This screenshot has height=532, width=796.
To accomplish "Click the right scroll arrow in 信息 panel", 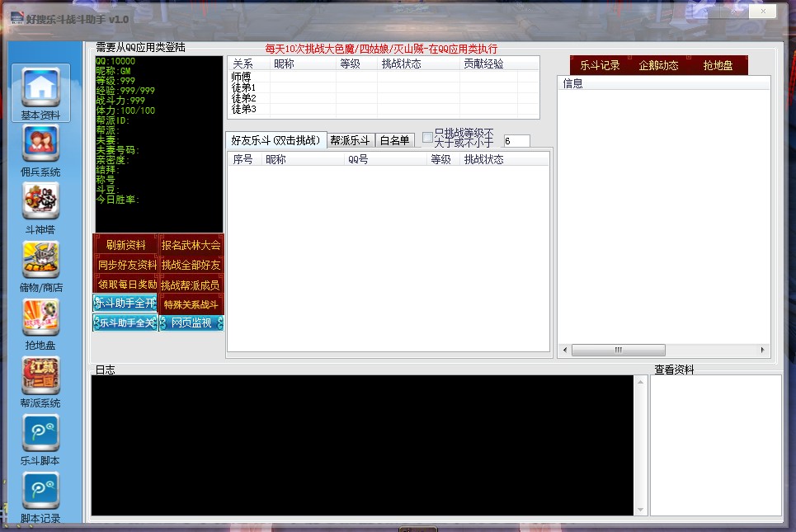I will click(x=762, y=350).
